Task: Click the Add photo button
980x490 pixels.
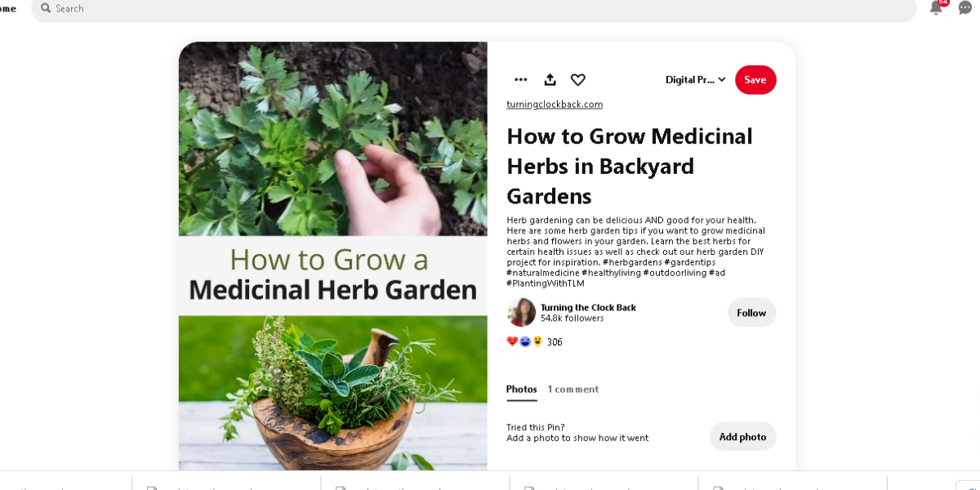Action: (x=742, y=437)
